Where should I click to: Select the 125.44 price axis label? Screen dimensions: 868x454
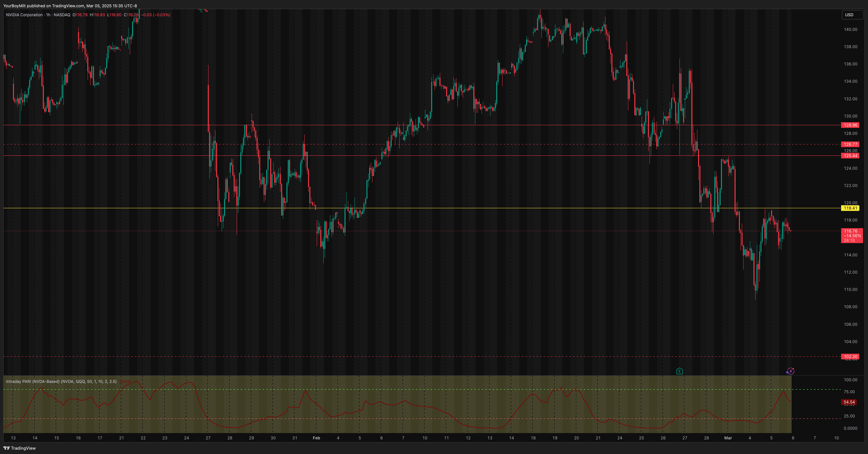850,156
